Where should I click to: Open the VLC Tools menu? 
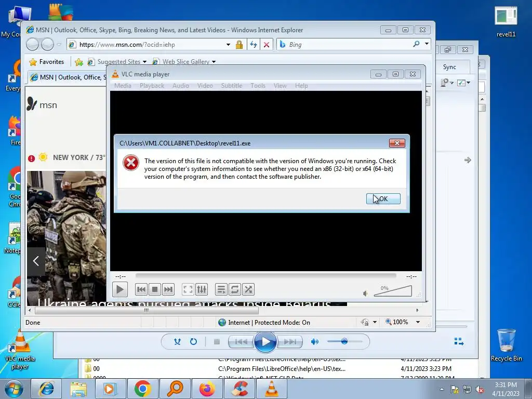[x=258, y=86]
